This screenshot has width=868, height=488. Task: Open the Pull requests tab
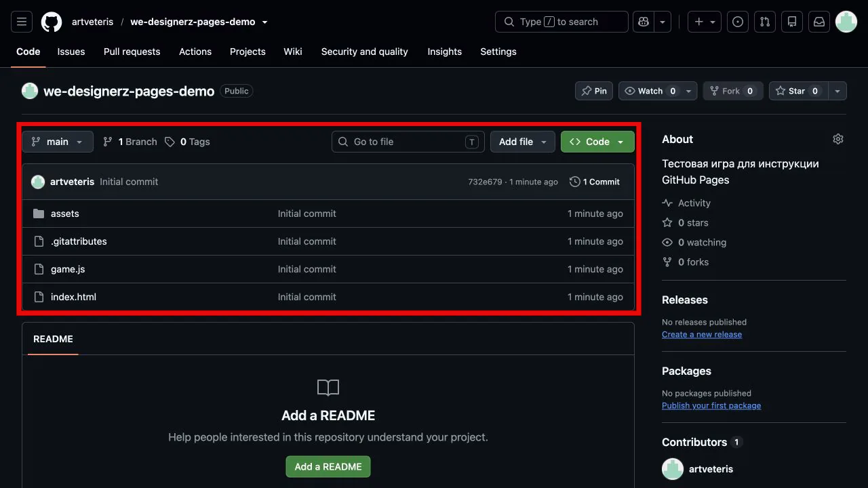coord(132,52)
